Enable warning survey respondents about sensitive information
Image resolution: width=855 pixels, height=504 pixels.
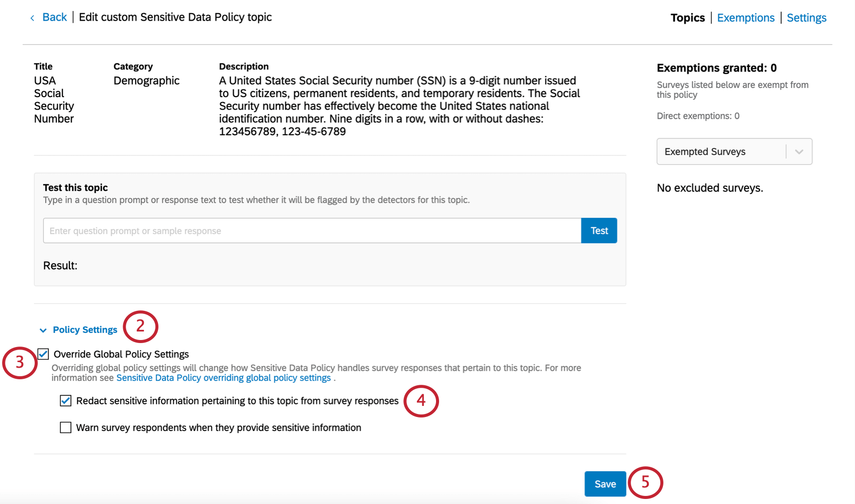[x=65, y=428]
